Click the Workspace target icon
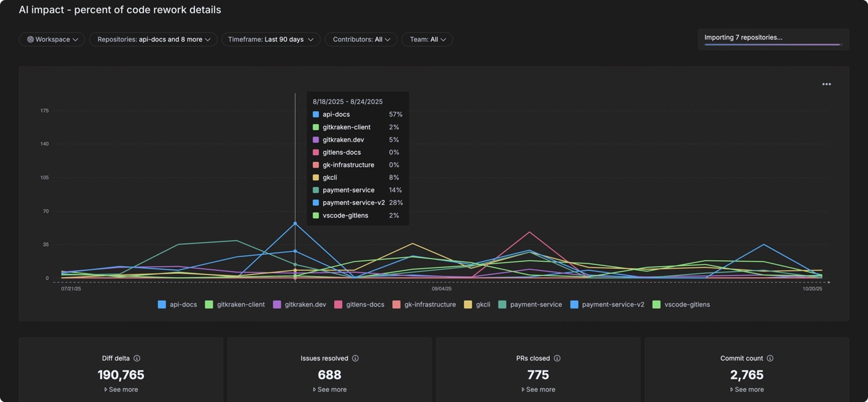 pos(30,39)
